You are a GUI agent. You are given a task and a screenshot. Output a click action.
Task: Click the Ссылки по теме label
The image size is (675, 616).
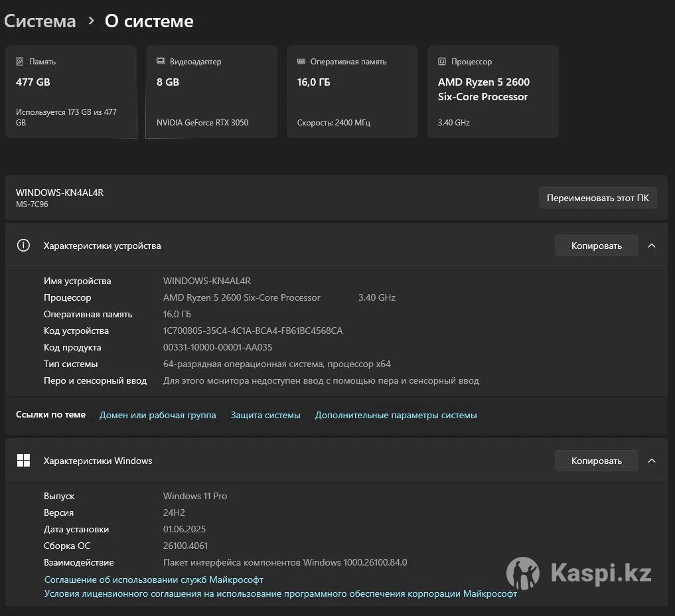(51, 415)
